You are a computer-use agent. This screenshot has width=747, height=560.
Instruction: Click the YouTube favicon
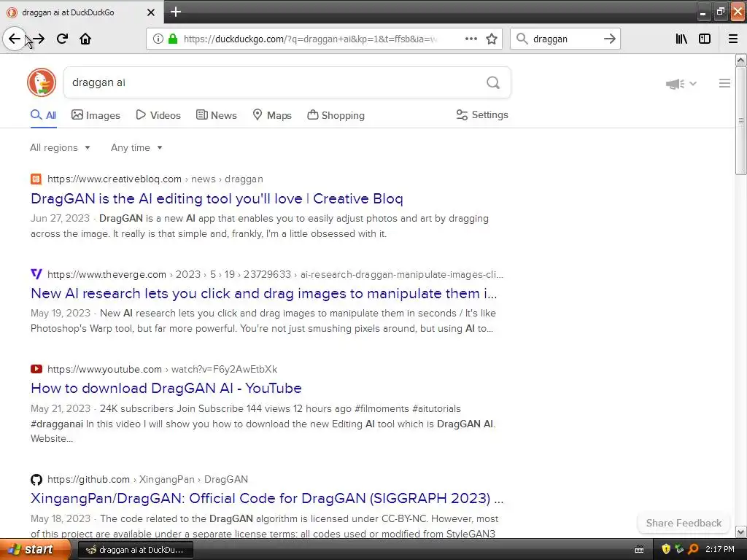coord(36,369)
